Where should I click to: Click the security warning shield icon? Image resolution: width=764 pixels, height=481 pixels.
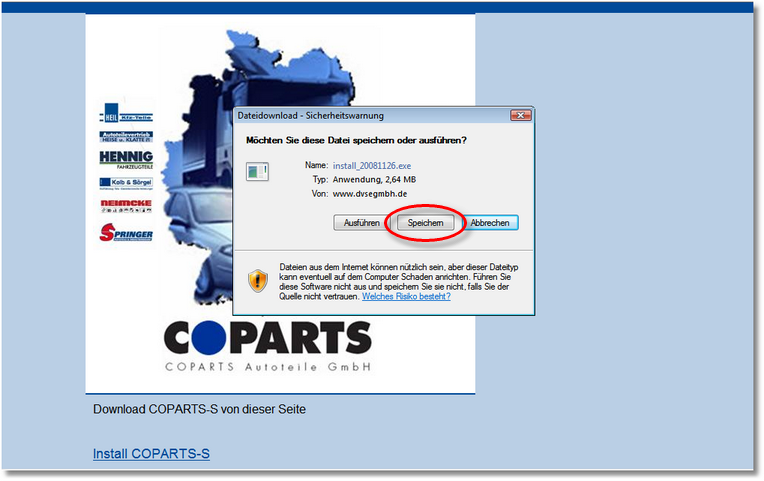pos(258,281)
